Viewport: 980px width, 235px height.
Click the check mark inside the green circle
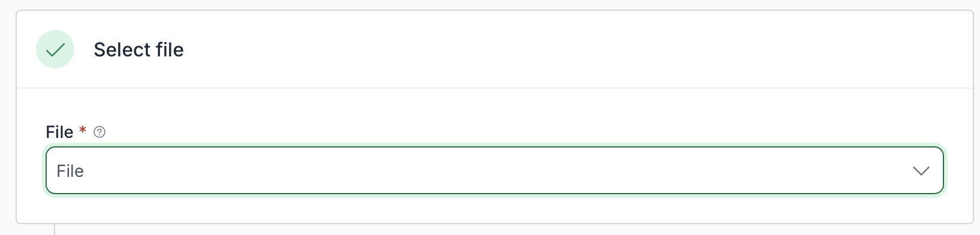(55, 50)
